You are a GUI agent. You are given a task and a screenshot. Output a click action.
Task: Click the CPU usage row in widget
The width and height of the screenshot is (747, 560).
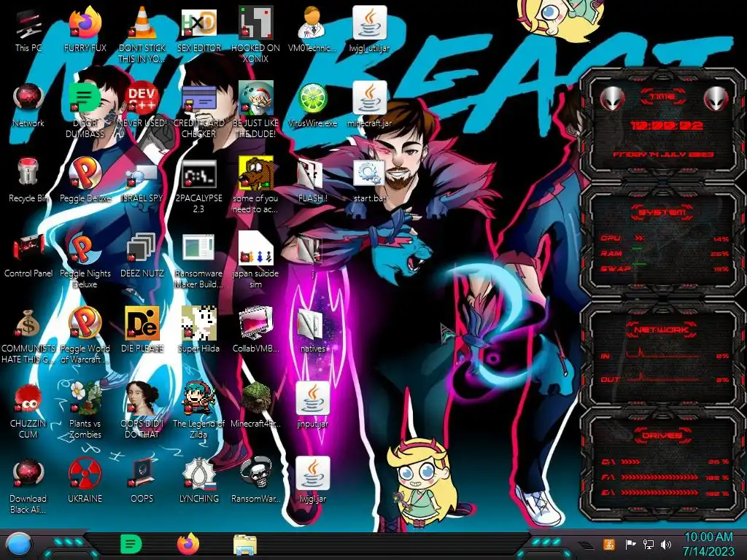pos(665,238)
